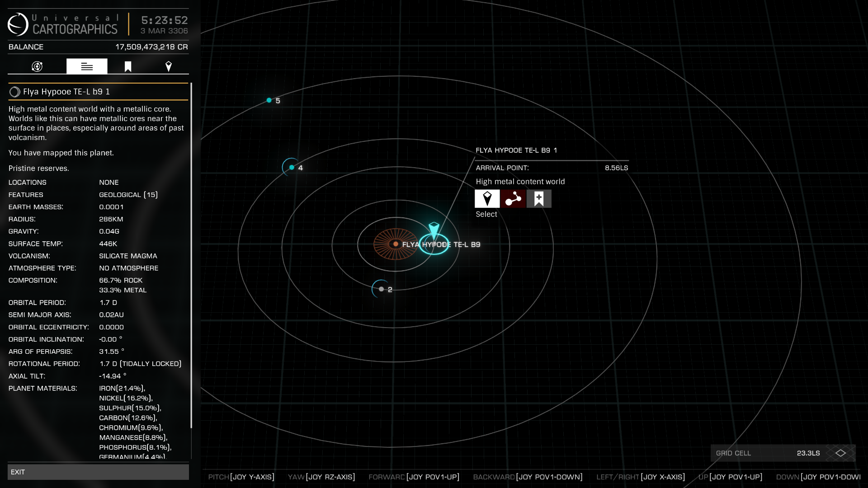The width and height of the screenshot is (868, 488).
Task: Switch to the details list tab
Action: (x=87, y=66)
